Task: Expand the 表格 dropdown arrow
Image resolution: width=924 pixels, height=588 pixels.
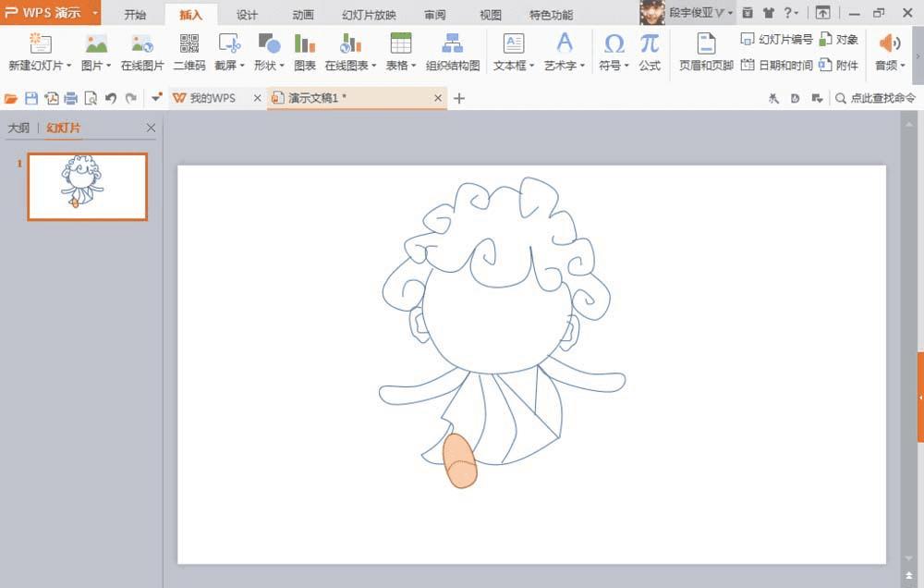Action: click(414, 66)
